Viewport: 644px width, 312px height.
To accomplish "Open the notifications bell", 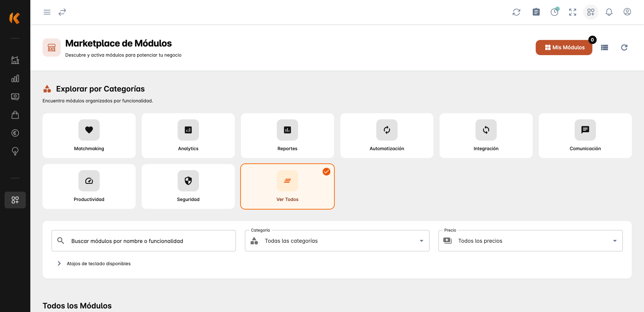I will (609, 12).
